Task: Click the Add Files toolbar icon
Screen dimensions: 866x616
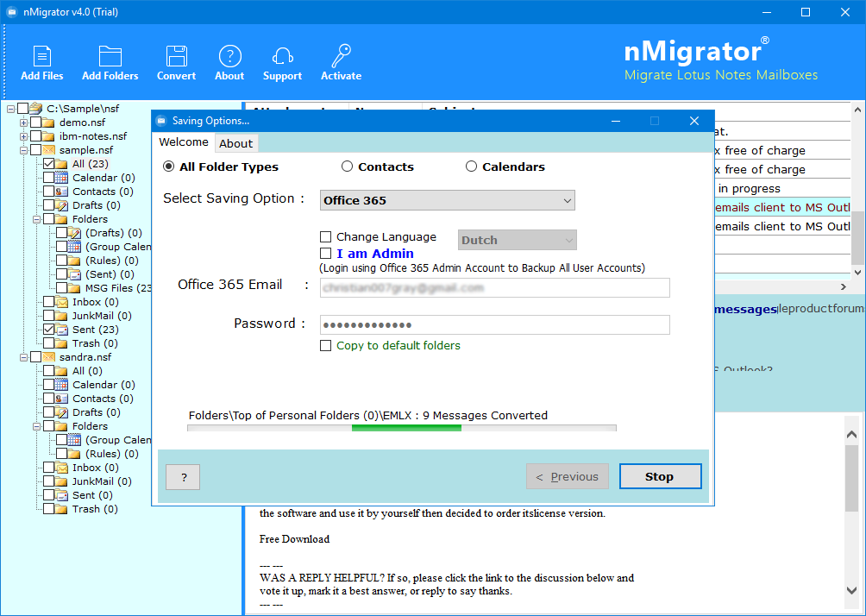Action: point(42,56)
